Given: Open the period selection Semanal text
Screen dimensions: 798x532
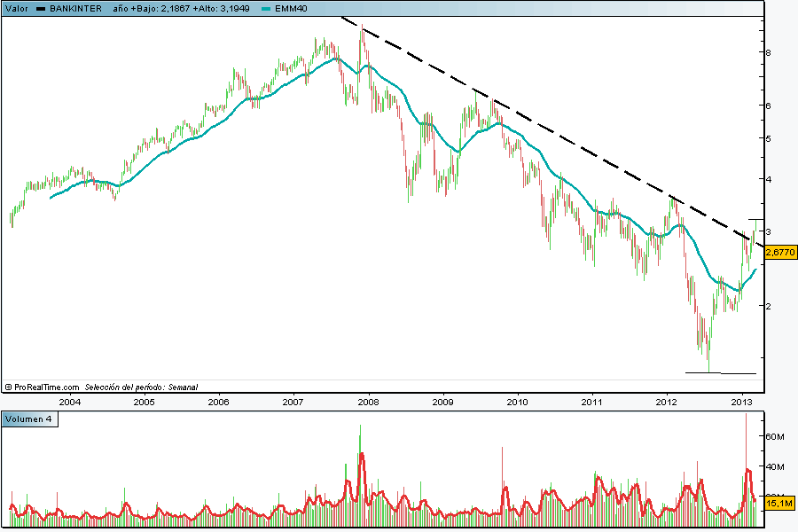Looking at the screenshot, I should [x=183, y=387].
